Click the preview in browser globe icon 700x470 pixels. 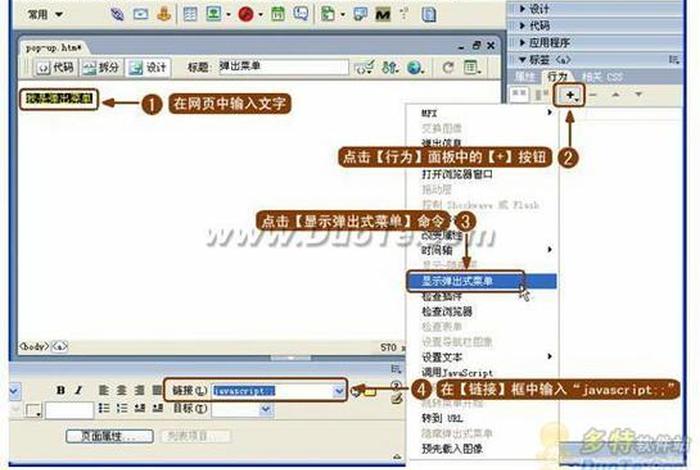(x=415, y=67)
